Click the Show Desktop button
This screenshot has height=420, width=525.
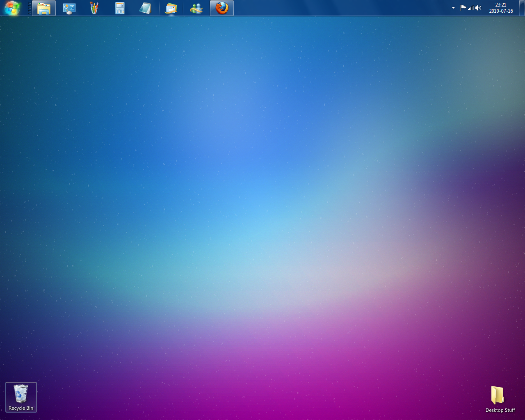click(522, 8)
